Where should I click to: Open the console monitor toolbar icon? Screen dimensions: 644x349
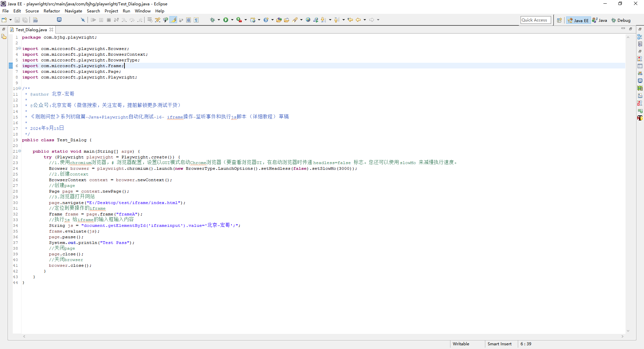coord(59,20)
